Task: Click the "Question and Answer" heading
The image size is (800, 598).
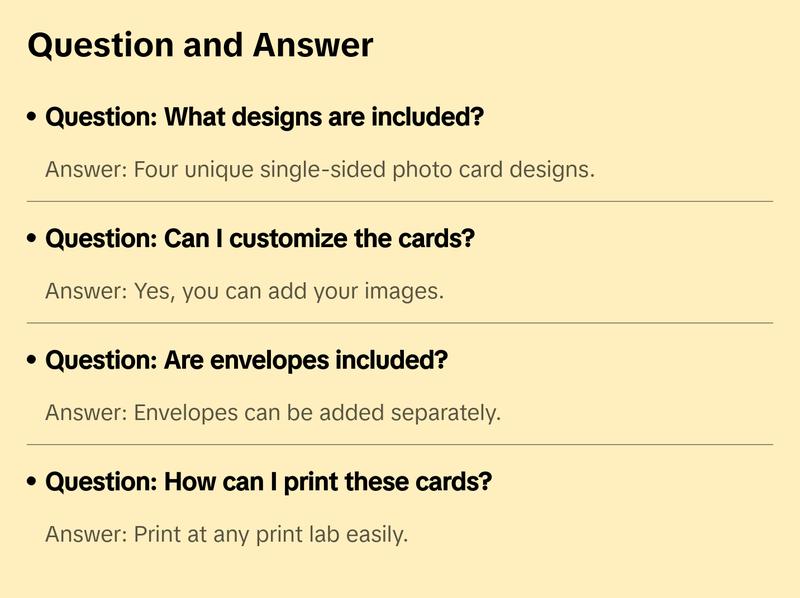Action: point(200,45)
